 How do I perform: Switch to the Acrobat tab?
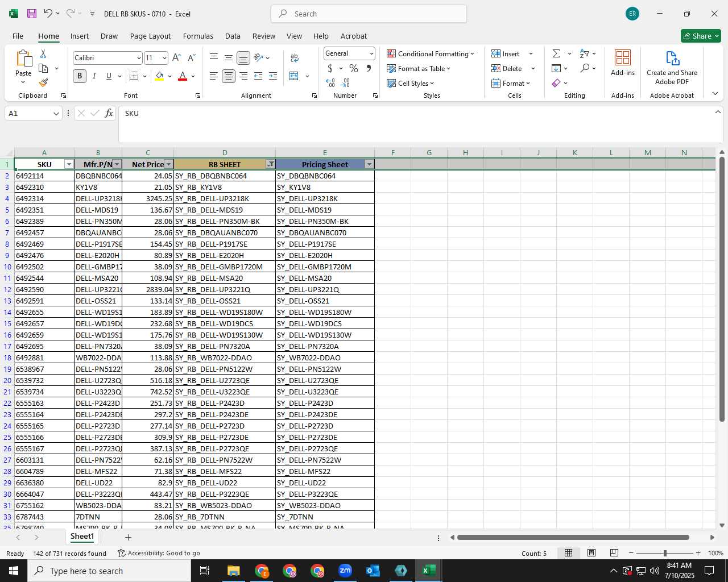point(354,36)
